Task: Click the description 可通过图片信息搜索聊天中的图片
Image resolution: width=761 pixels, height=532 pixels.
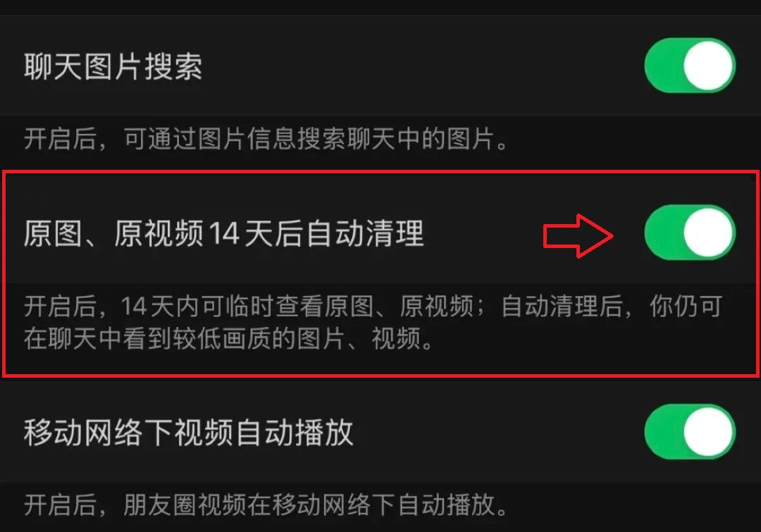Action: (316, 139)
